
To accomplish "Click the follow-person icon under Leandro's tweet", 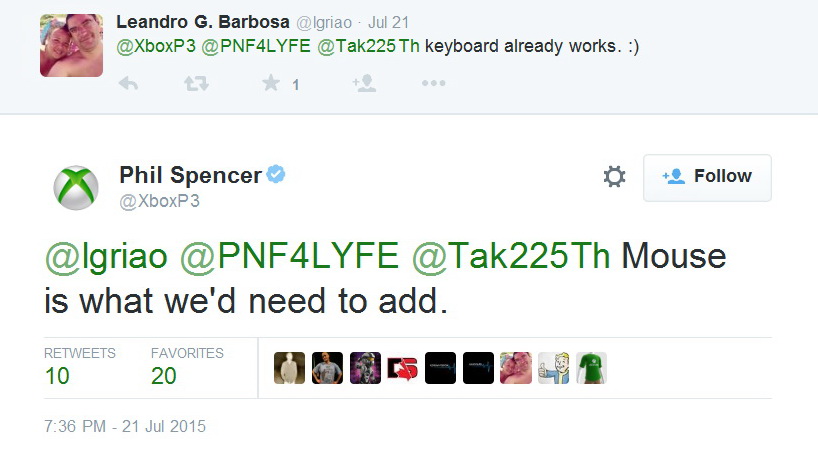I will pyautogui.click(x=364, y=83).
